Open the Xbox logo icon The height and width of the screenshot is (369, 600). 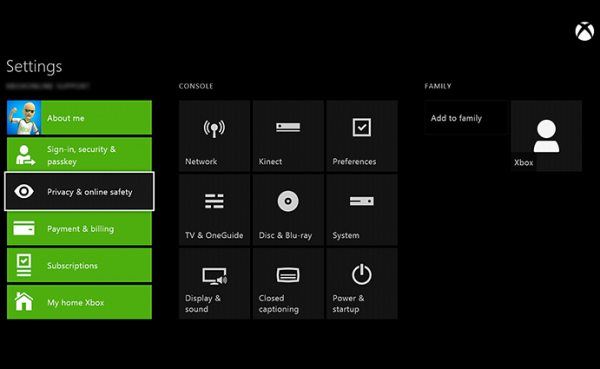(x=584, y=31)
